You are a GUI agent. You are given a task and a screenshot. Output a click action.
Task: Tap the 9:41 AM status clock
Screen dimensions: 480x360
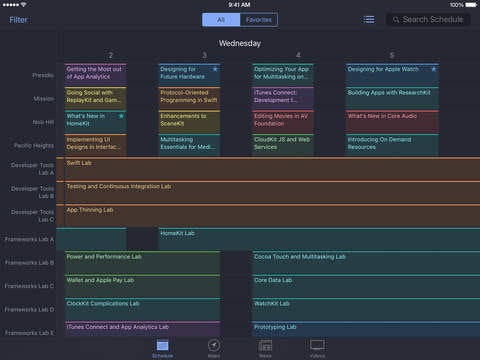(239, 5)
